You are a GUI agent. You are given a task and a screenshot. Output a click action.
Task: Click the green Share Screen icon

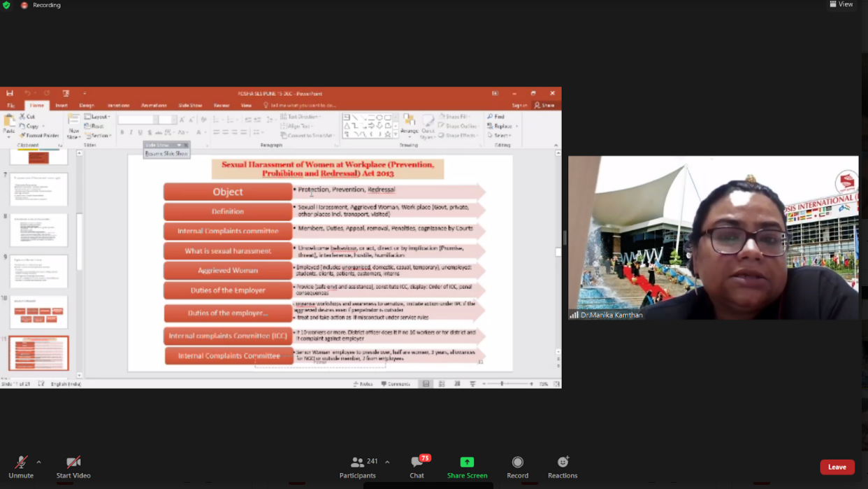[467, 462]
